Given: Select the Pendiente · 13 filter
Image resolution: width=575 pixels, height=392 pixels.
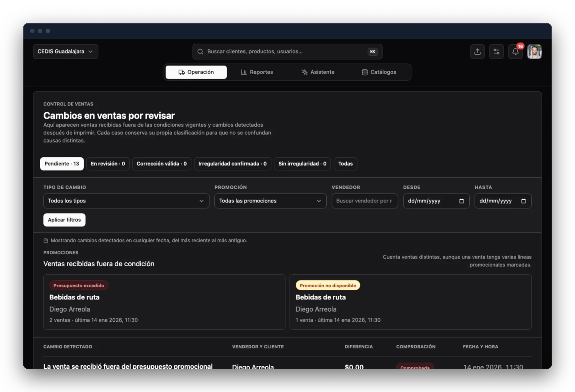Looking at the screenshot, I should 62,164.
